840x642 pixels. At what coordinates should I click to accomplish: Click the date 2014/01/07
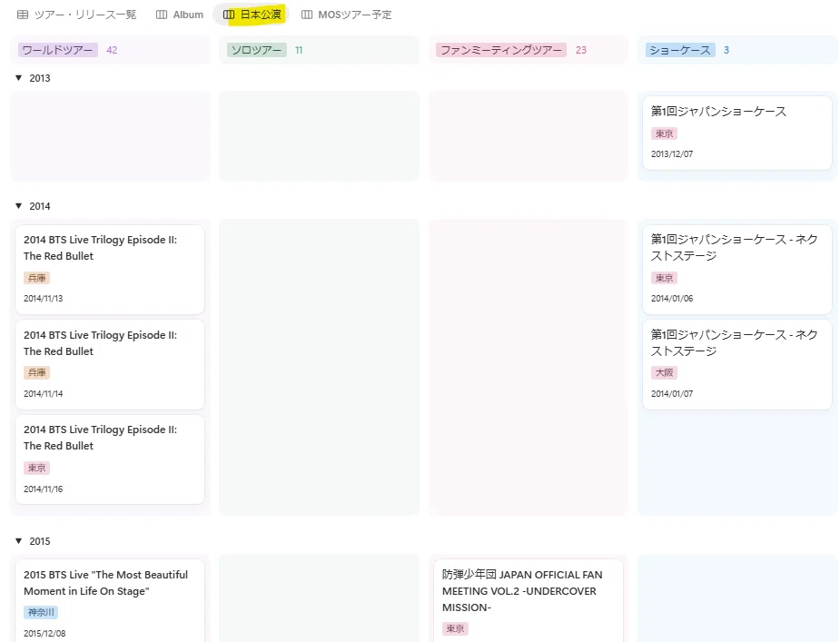[x=672, y=394]
